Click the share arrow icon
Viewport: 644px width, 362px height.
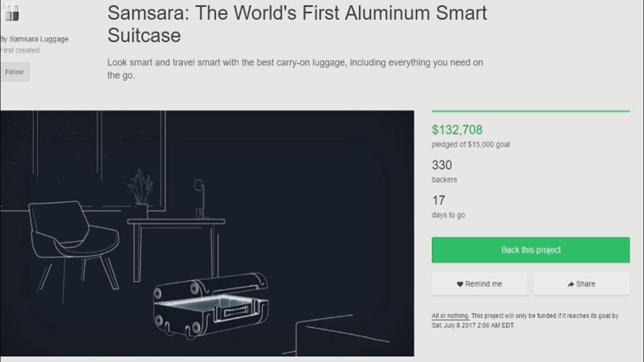point(571,284)
